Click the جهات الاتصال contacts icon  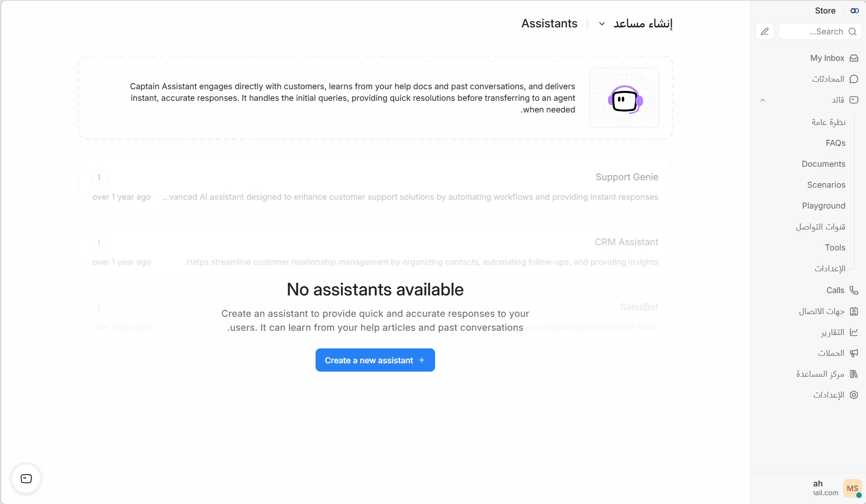854,311
